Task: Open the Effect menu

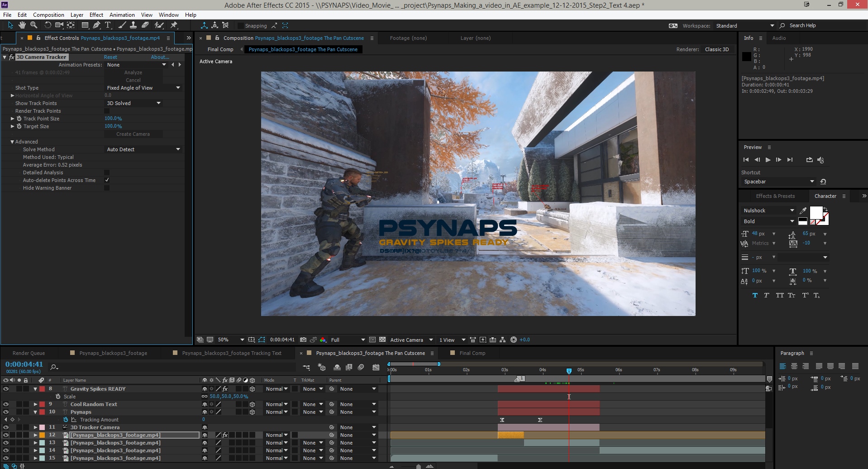Action: 96,15
